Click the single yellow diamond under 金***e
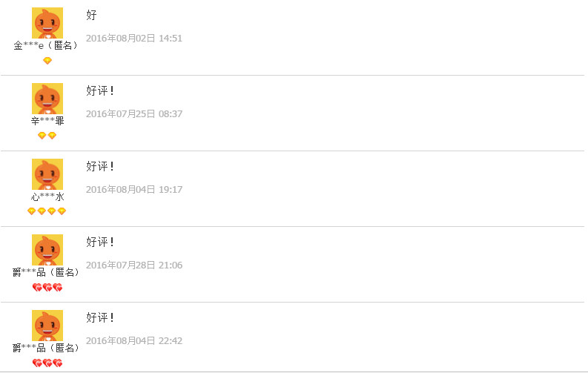 pyautogui.click(x=47, y=61)
